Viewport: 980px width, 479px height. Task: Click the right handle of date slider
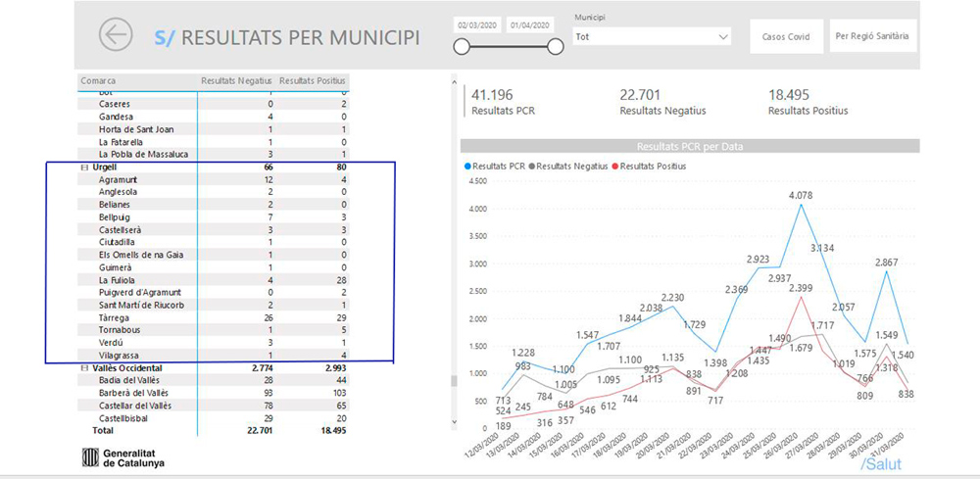(x=555, y=46)
